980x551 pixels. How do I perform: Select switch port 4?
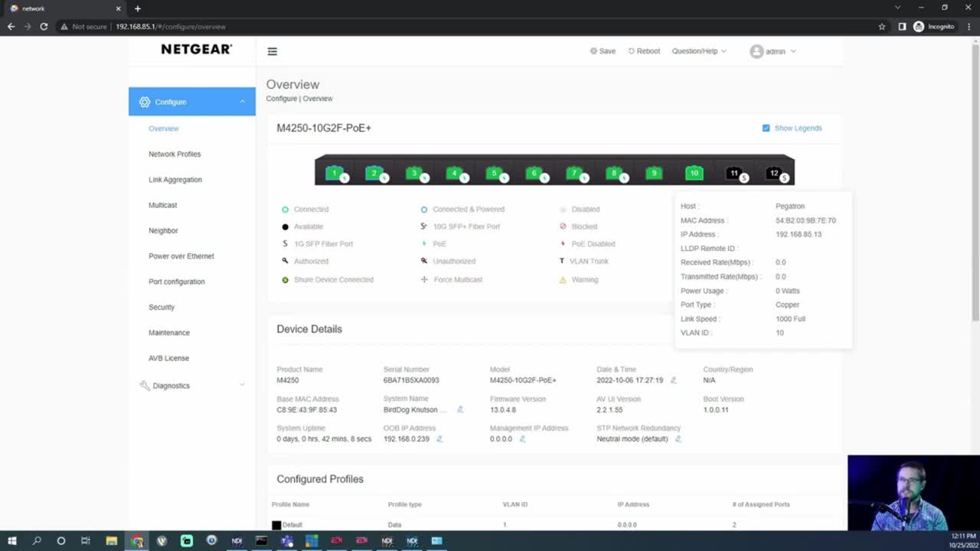click(454, 173)
